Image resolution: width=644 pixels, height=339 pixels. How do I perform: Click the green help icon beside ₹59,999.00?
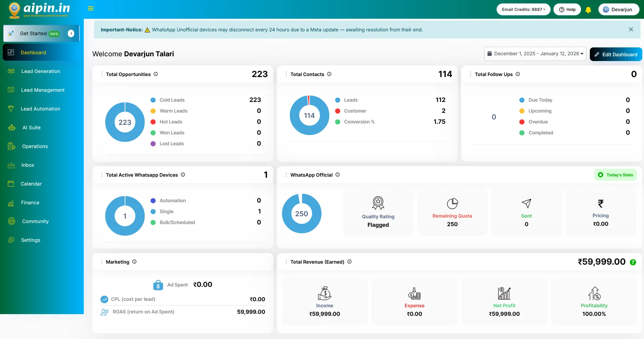coord(633,262)
